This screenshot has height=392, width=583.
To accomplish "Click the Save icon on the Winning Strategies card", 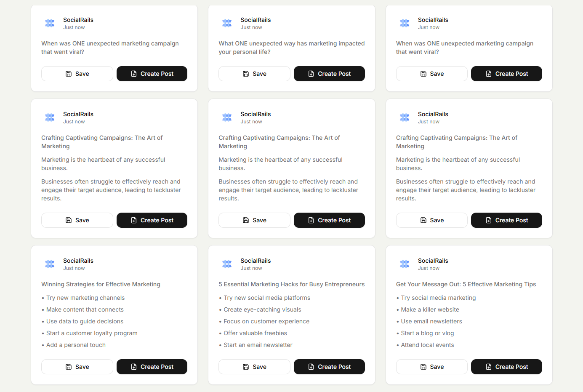I will point(69,367).
